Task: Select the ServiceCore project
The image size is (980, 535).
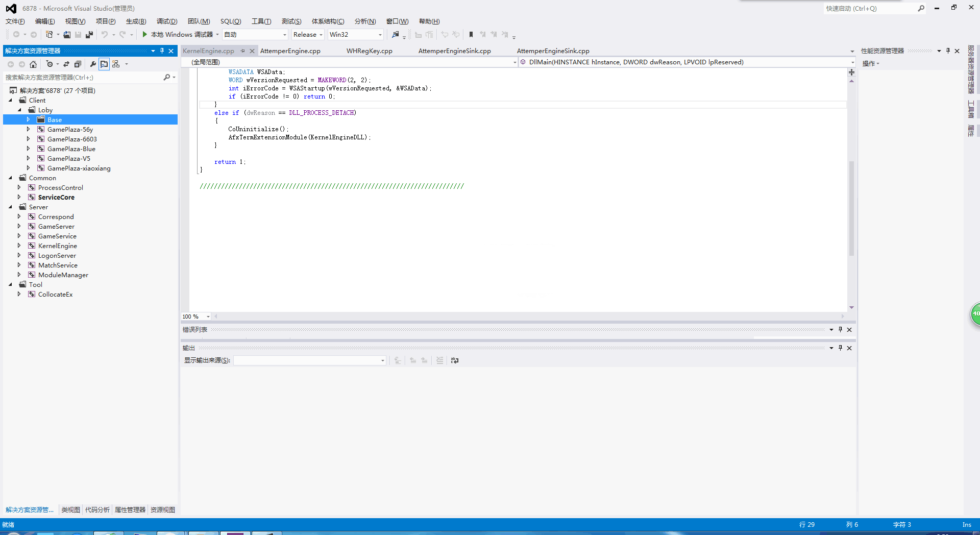Action: (x=56, y=197)
